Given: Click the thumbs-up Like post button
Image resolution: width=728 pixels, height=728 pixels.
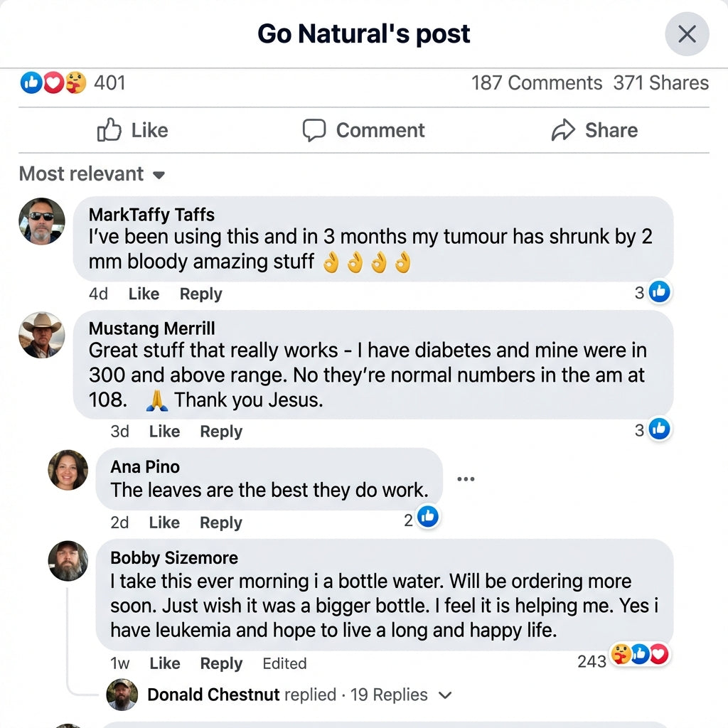Looking at the screenshot, I should click(x=132, y=130).
